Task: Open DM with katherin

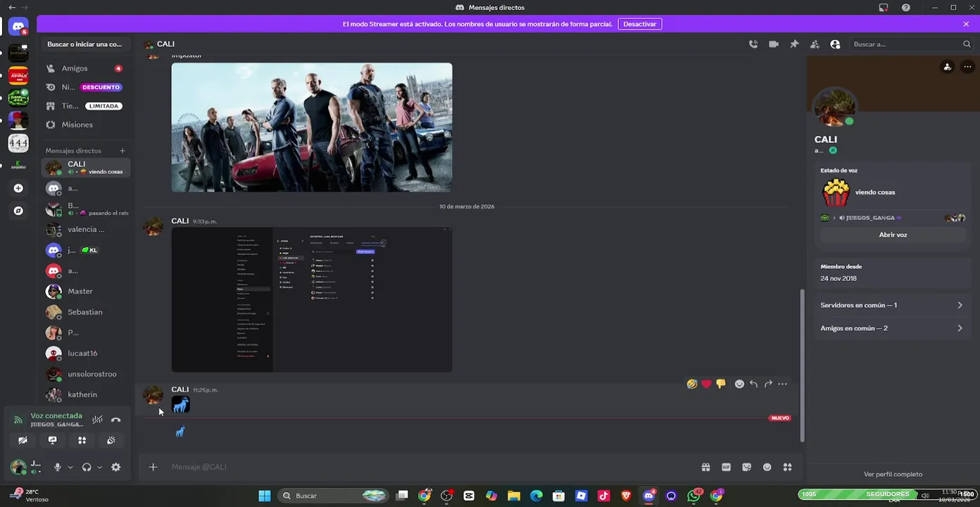Action: [x=86, y=394]
